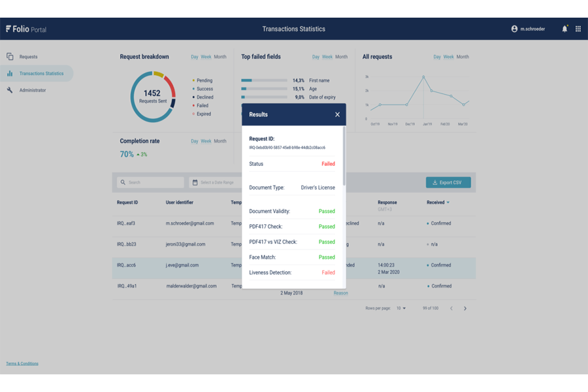Switch Request breakdown to Week view
Viewport: 588px width, 392px height.
pyautogui.click(x=205, y=57)
